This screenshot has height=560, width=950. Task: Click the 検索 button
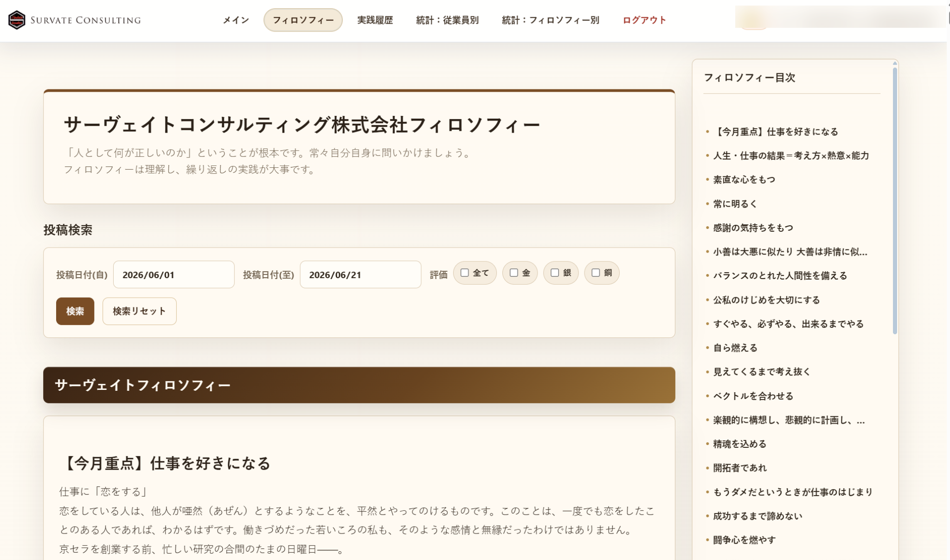[x=75, y=311]
